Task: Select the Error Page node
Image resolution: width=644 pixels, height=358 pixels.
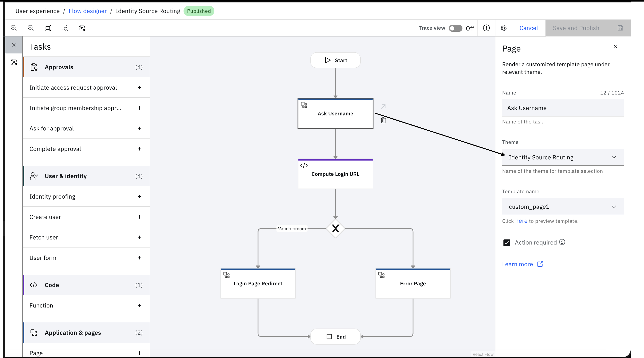Action: (413, 283)
